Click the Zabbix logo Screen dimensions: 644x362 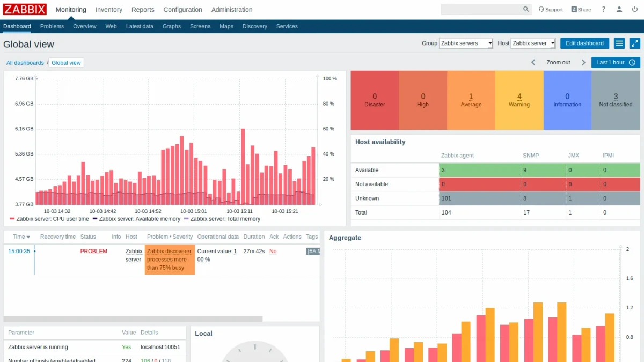(x=25, y=9)
